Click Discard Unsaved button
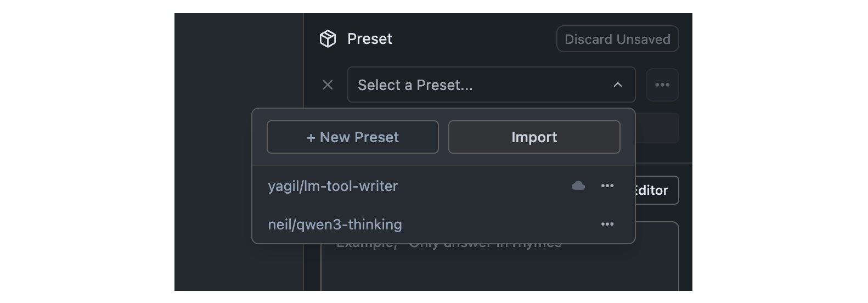Screen dimensions: 868x303 point(617,39)
